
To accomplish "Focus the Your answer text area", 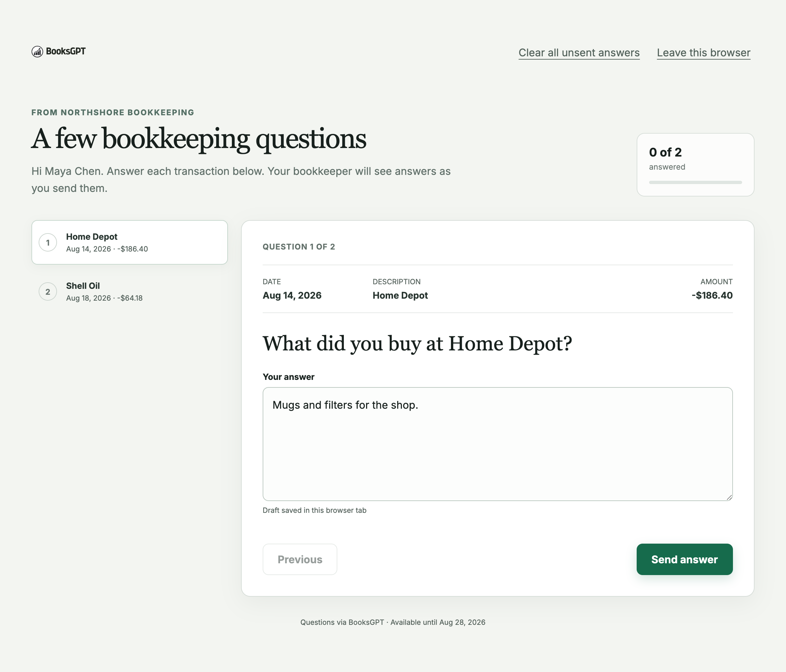I will [497, 444].
